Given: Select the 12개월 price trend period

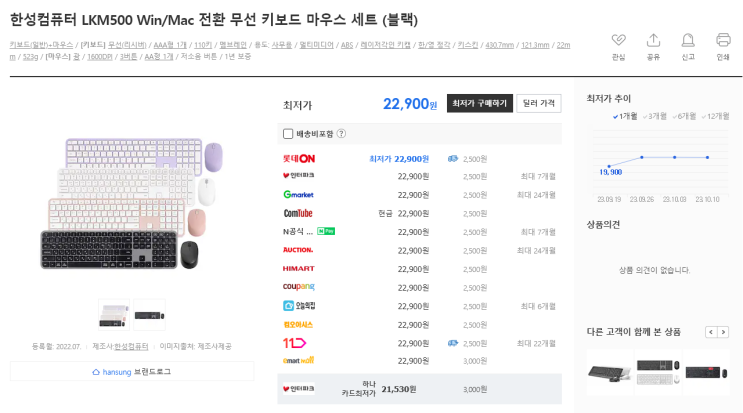Looking at the screenshot, I should (x=714, y=116).
